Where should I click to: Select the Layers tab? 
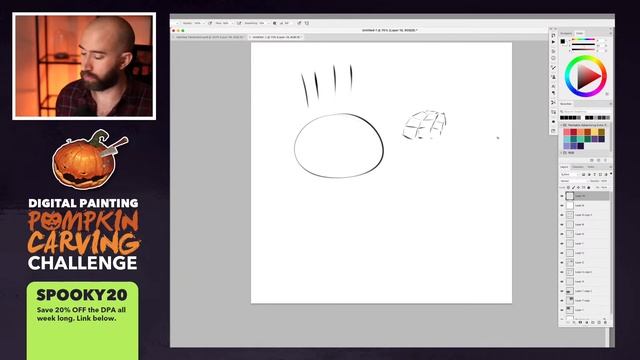click(x=564, y=167)
